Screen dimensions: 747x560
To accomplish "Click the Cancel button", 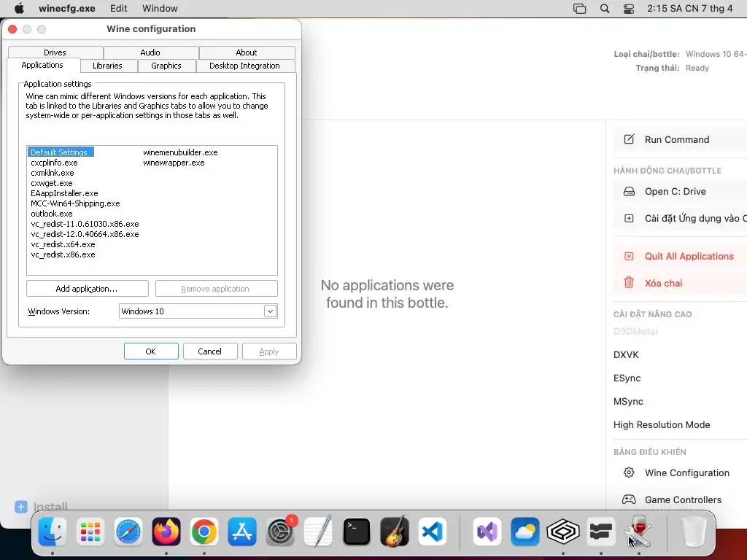I will click(x=210, y=351).
